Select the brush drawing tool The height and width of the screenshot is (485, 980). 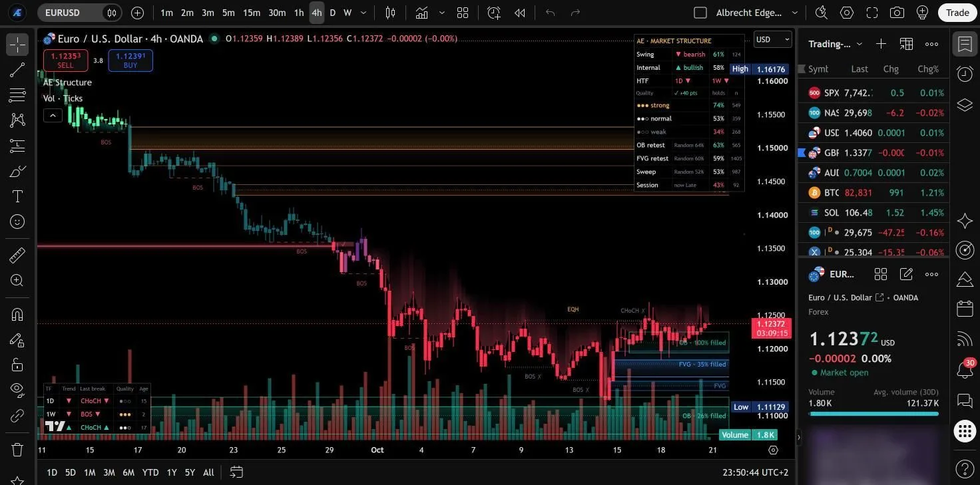[x=17, y=171]
